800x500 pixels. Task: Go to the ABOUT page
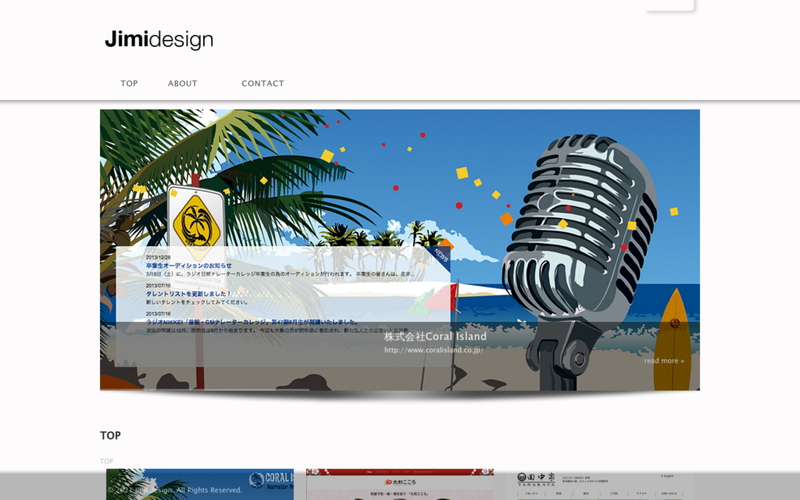pos(182,84)
